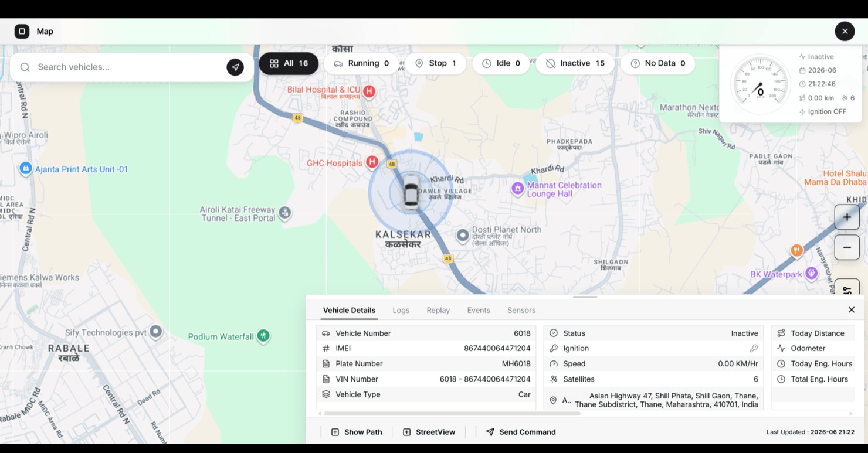Click the Plate Number value MH6018

516,363
